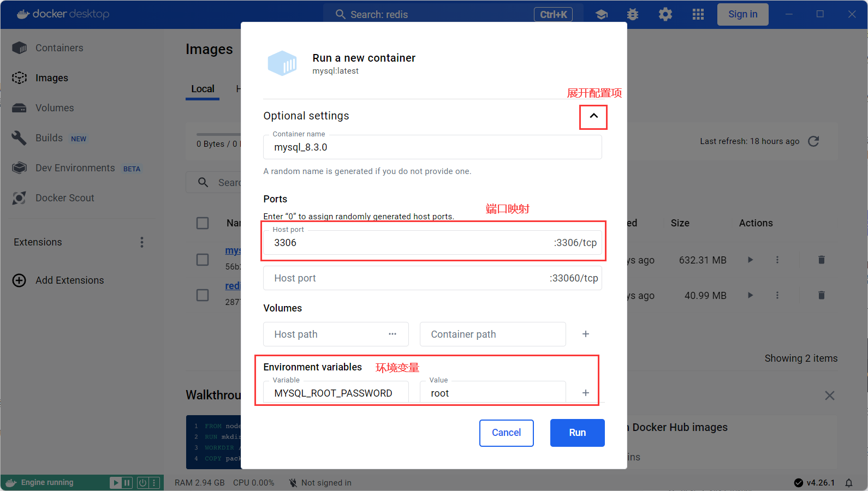Click the version v4.26.1 check icon
This screenshot has width=868, height=491.
(799, 483)
